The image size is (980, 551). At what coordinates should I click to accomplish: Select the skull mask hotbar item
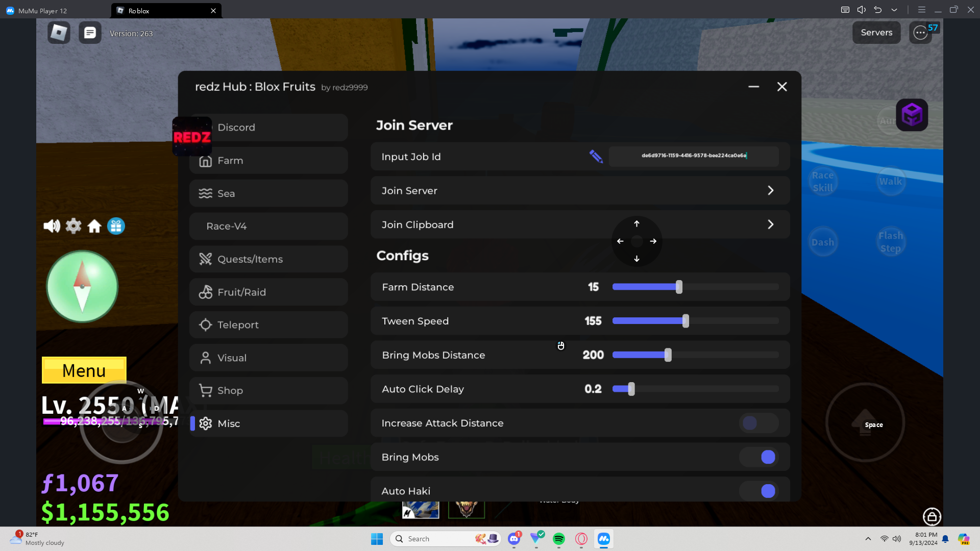click(x=467, y=510)
